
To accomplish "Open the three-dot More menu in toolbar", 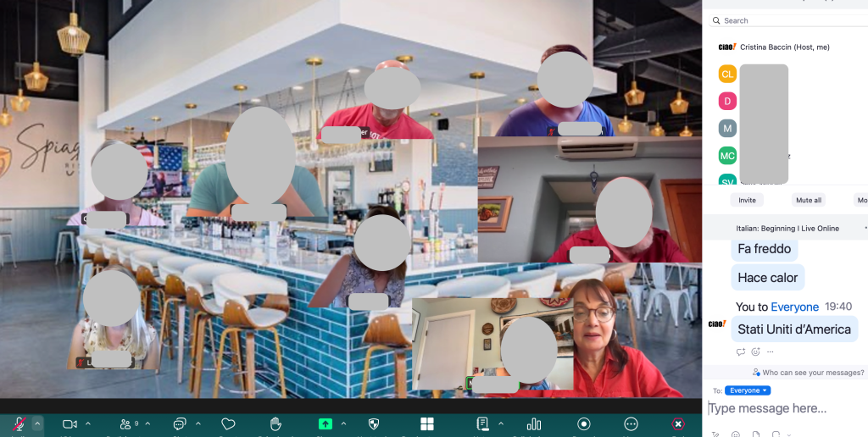I will pyautogui.click(x=631, y=423).
